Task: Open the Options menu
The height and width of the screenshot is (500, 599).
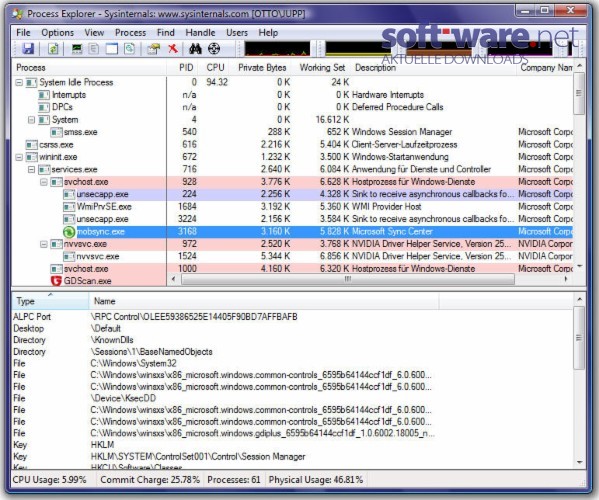Action: pos(58,33)
